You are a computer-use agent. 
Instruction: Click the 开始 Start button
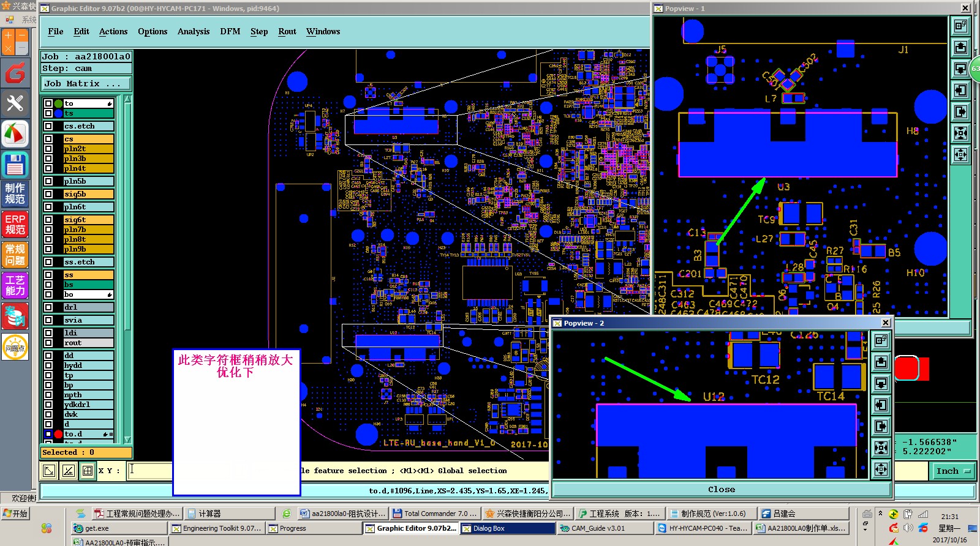[16, 514]
